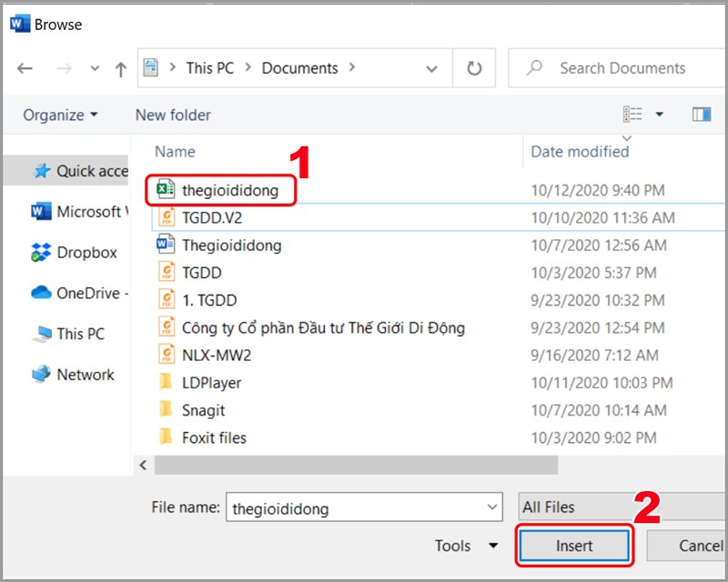Image resolution: width=728 pixels, height=582 pixels.
Task: Create a New folder
Action: [x=173, y=115]
